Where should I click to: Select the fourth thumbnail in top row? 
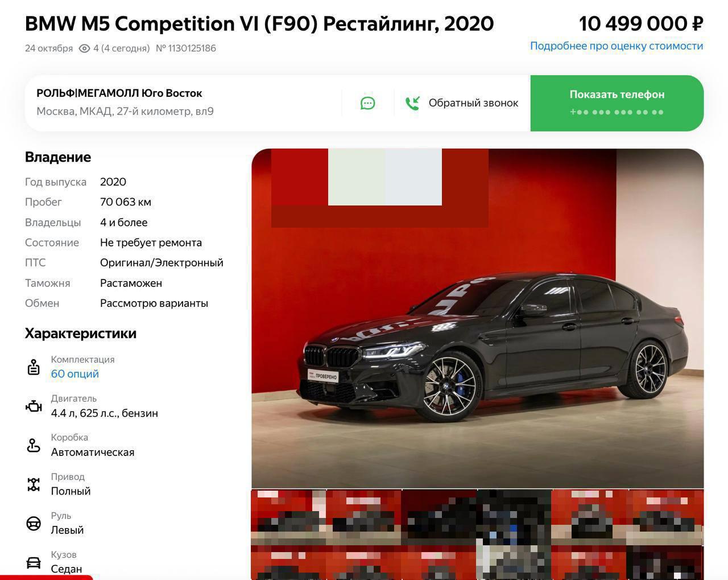pos(514,517)
